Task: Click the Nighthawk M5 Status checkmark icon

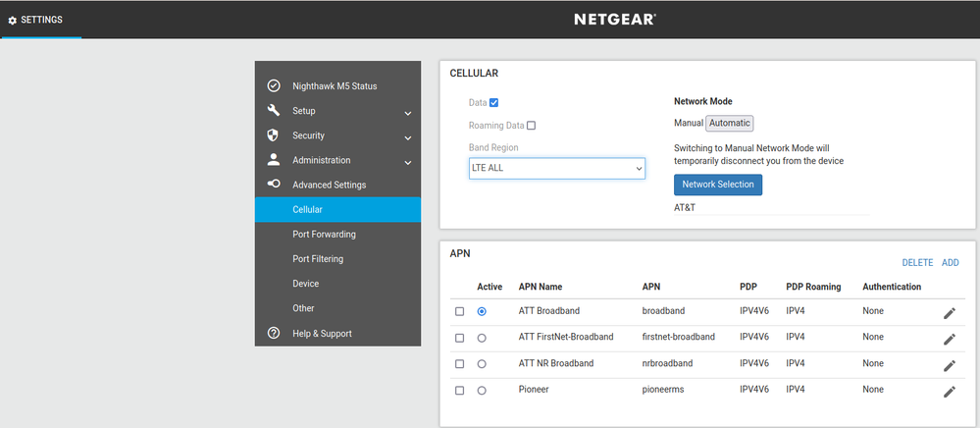Action: [x=273, y=85]
